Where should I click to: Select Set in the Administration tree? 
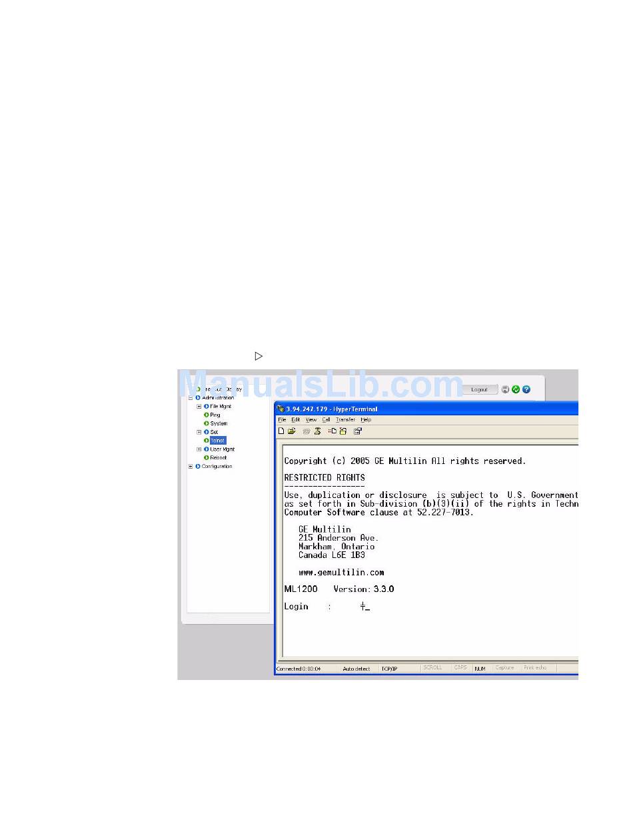click(215, 432)
